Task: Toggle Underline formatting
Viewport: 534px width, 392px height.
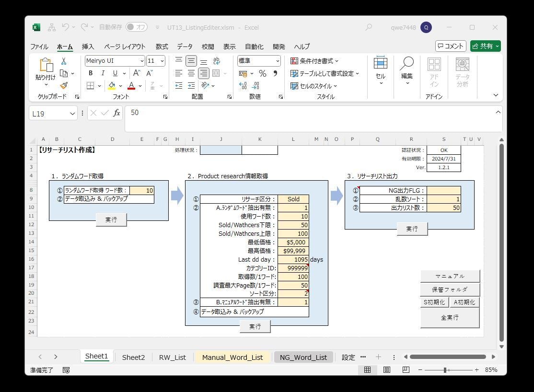Action: coord(115,73)
